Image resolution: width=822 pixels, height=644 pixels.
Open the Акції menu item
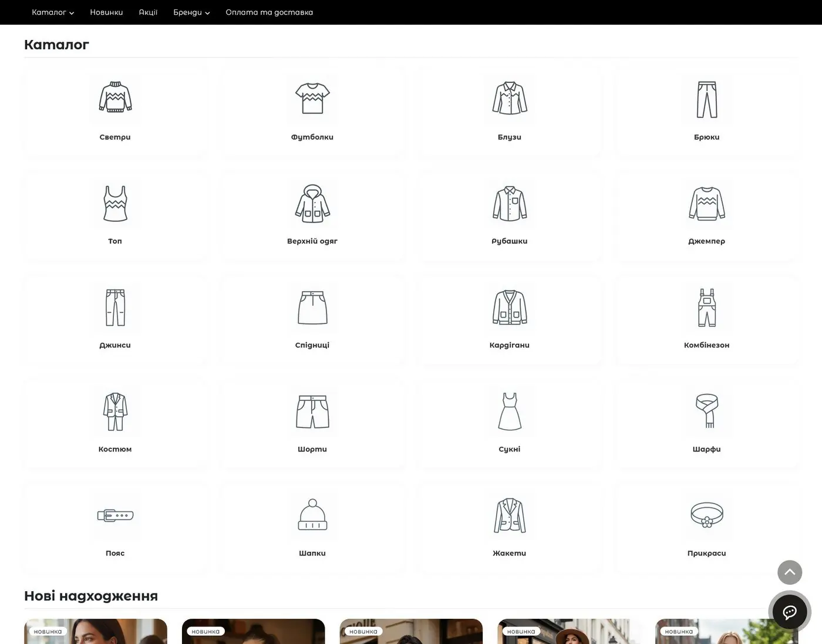(x=148, y=12)
